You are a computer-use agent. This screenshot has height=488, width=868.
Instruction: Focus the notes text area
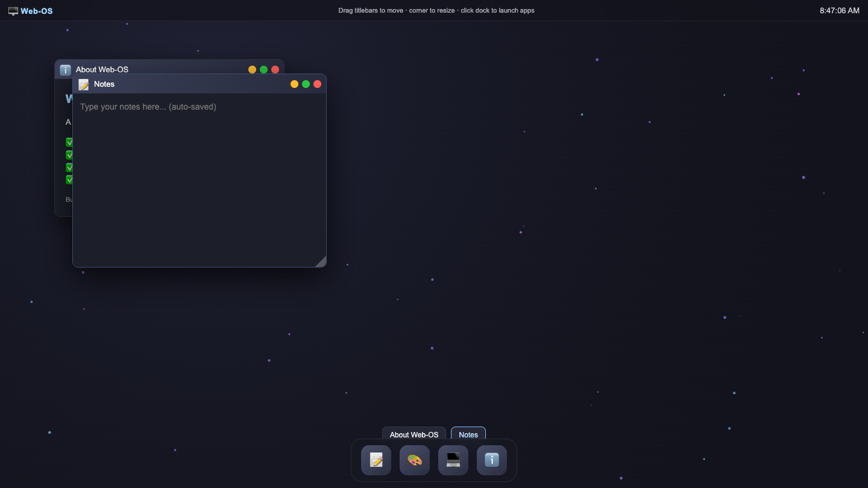pos(200,180)
